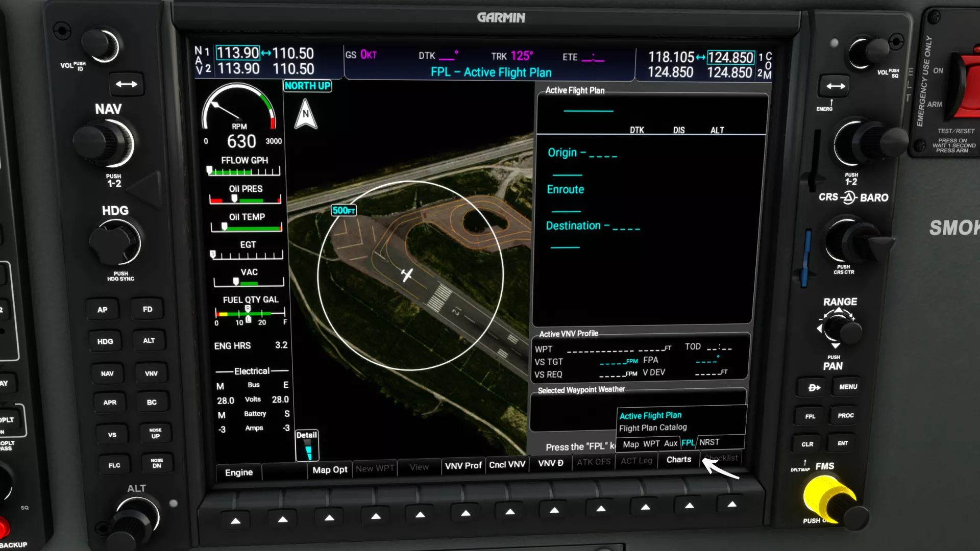Engage the autopilot with the AP button

pos(103,309)
